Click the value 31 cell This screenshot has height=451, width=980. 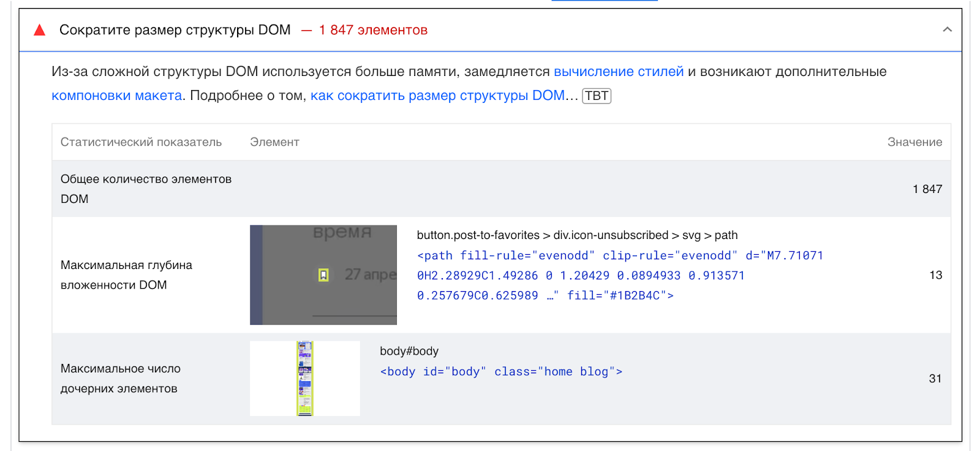click(935, 379)
